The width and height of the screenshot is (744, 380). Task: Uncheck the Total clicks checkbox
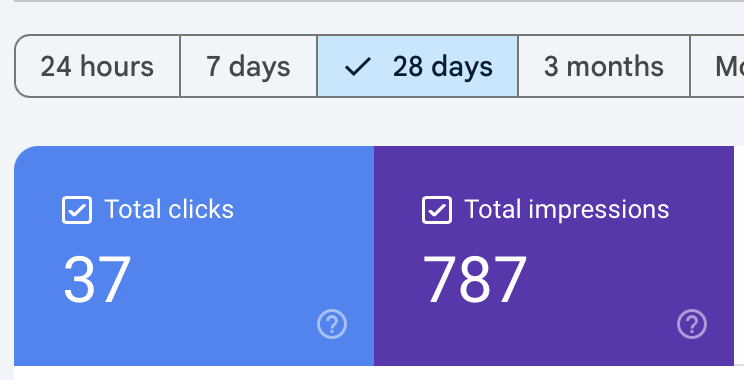(x=77, y=210)
